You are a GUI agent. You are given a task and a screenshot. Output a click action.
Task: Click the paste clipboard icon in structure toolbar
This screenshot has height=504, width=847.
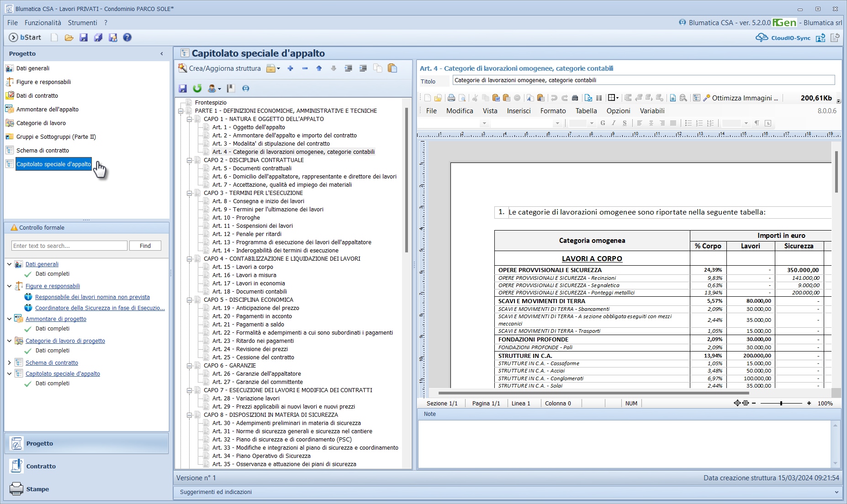click(392, 68)
